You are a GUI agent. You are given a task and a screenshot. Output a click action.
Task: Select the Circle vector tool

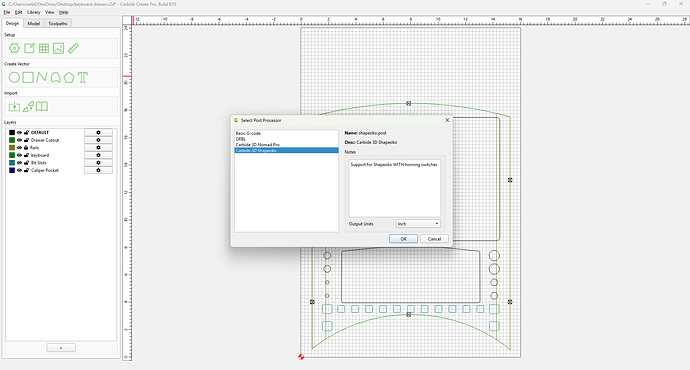14,77
